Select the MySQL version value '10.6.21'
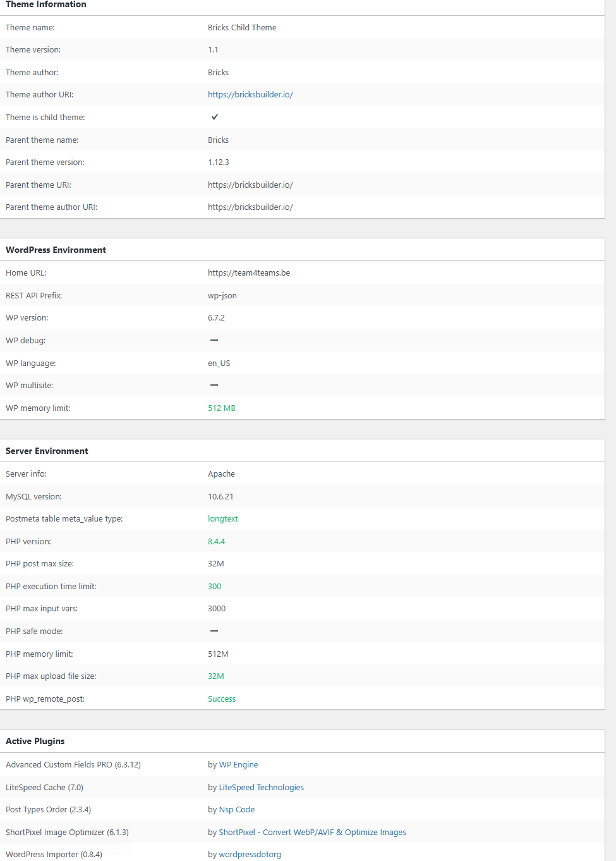The width and height of the screenshot is (616, 861). 220,497
